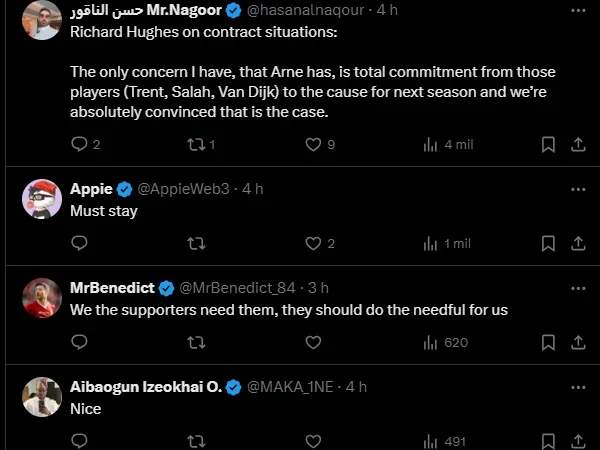Like MrBenedict's supporters reply

pyautogui.click(x=314, y=342)
